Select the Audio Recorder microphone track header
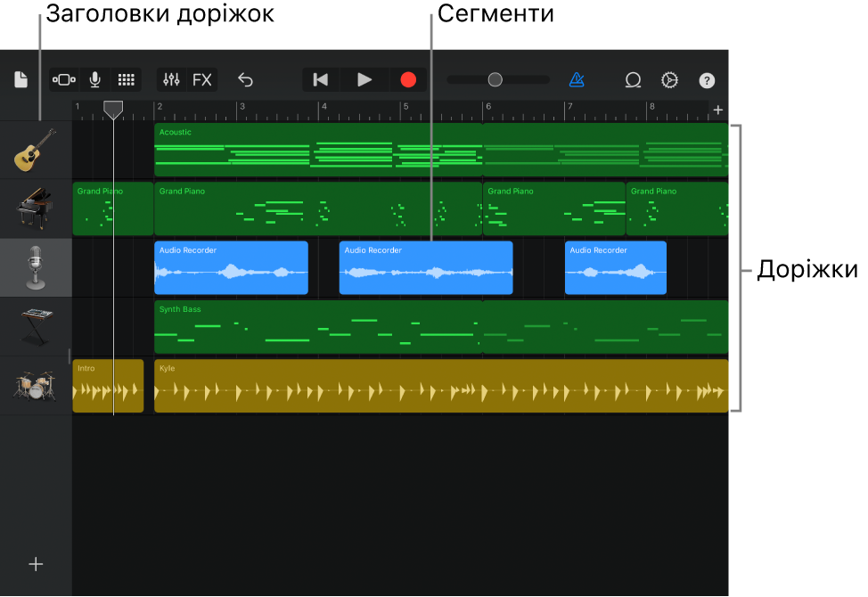This screenshot has height=597, width=868. coord(36,268)
